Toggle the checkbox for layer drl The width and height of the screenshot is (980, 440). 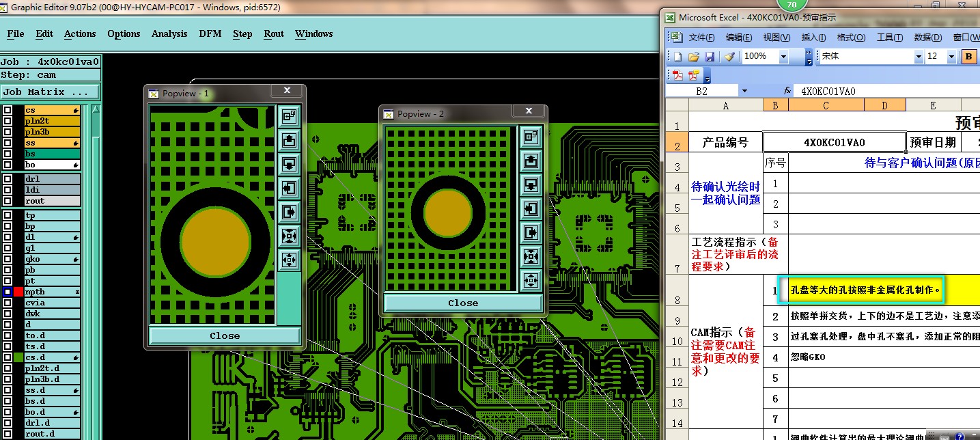(x=8, y=179)
